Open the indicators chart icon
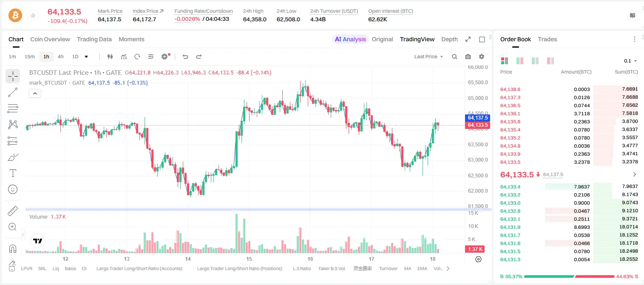The width and height of the screenshot is (644, 285). pyautogui.click(x=124, y=57)
